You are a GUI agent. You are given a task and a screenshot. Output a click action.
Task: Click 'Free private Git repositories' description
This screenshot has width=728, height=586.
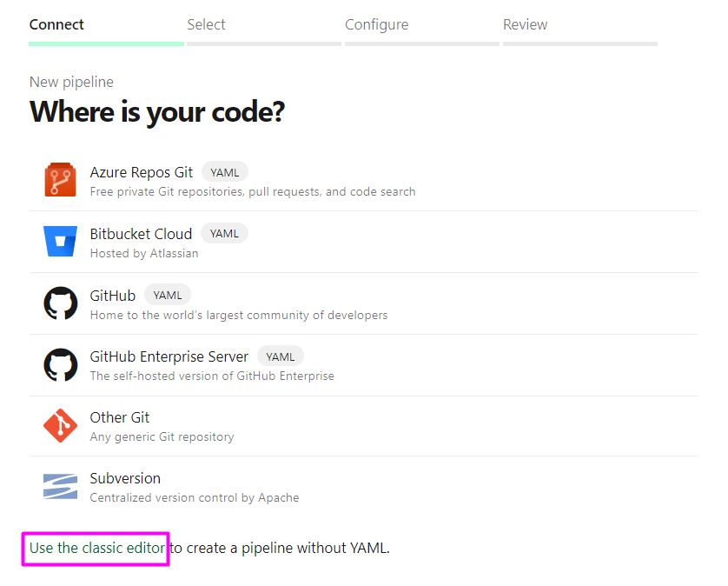(x=253, y=192)
